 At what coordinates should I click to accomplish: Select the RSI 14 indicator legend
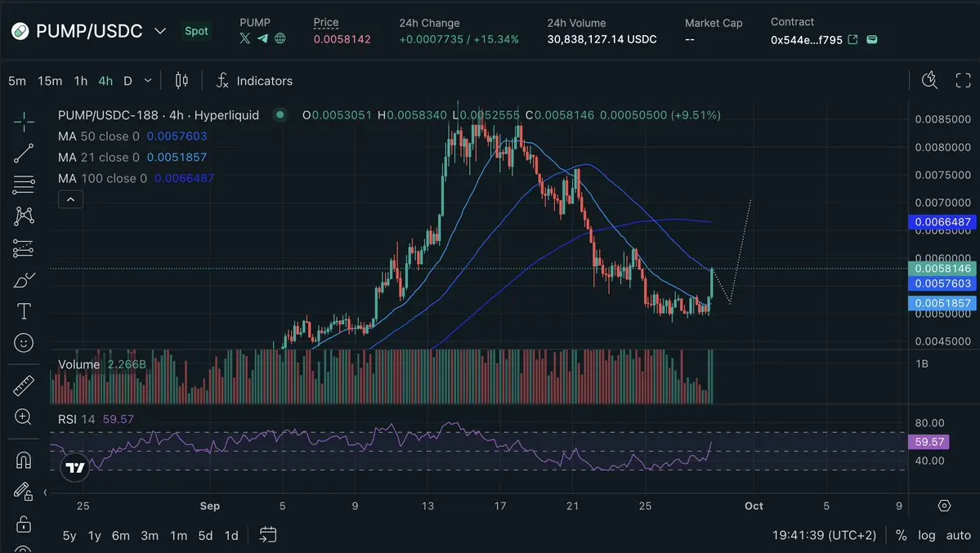point(96,419)
